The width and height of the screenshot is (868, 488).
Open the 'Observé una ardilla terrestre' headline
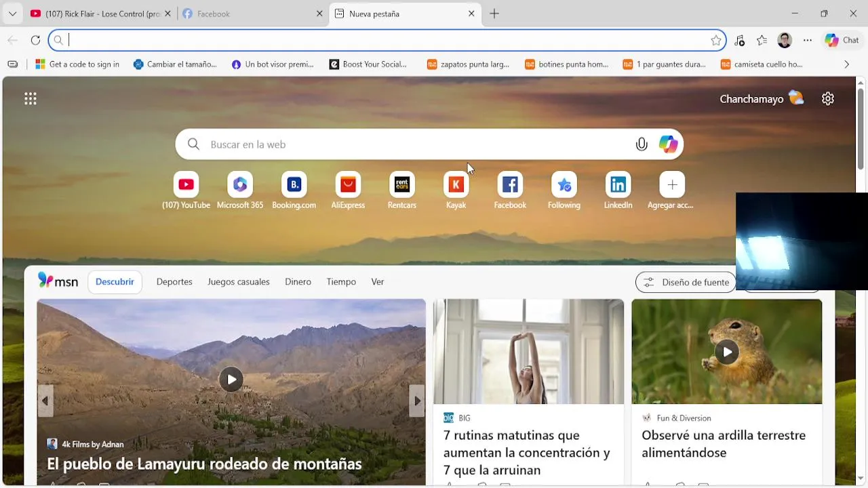(724, 444)
